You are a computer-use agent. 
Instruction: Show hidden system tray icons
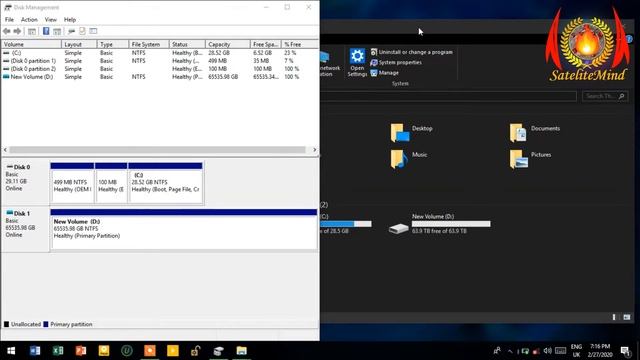pyautogui.click(x=510, y=351)
